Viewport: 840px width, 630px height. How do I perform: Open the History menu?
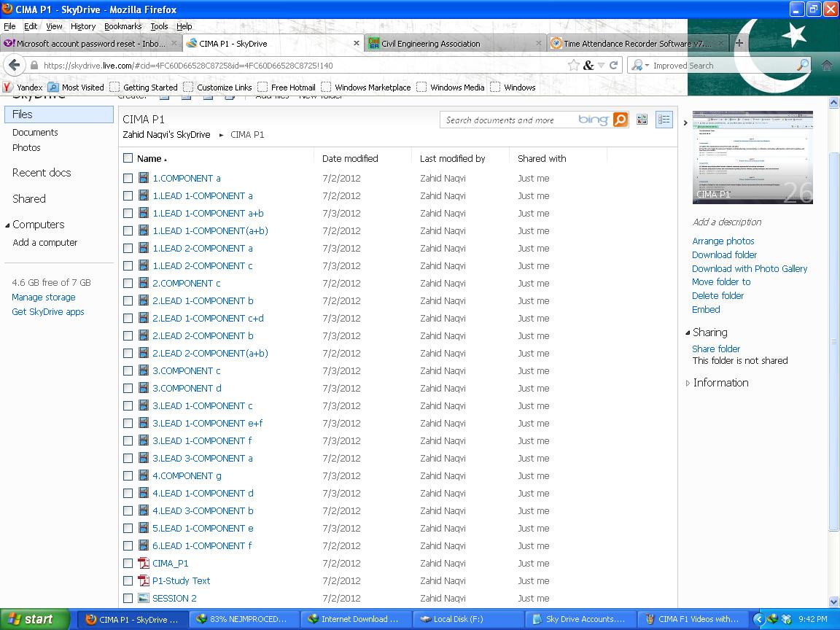tap(83, 26)
